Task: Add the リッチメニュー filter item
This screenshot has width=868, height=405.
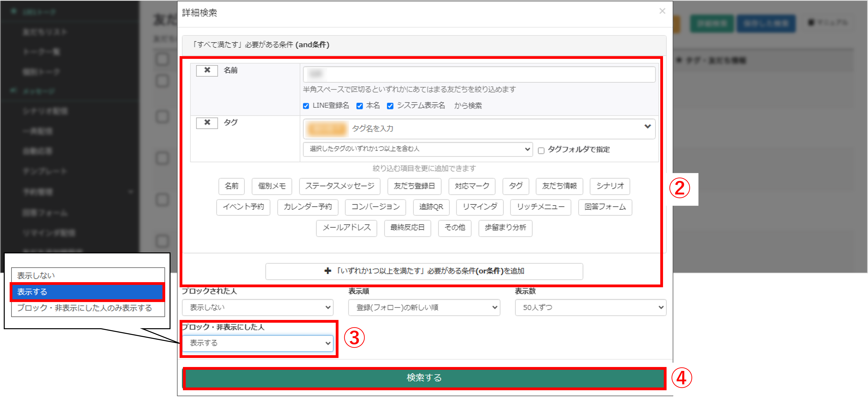Action: click(541, 207)
